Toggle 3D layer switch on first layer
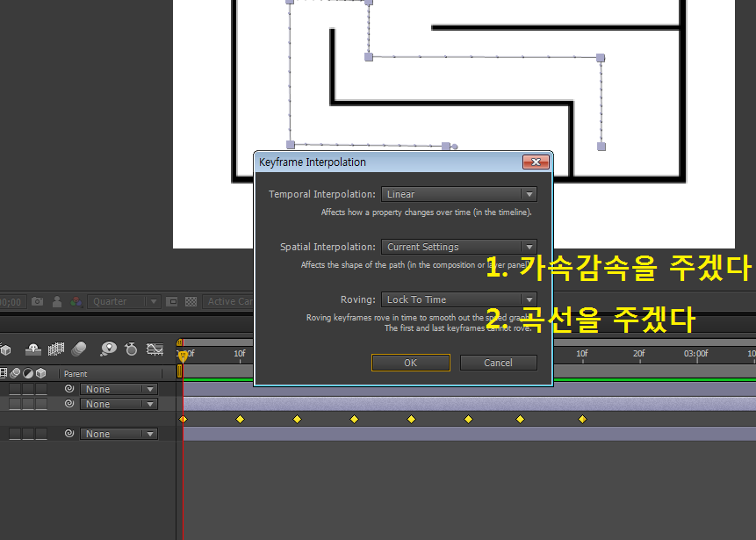The width and height of the screenshot is (756, 540). pos(41,389)
